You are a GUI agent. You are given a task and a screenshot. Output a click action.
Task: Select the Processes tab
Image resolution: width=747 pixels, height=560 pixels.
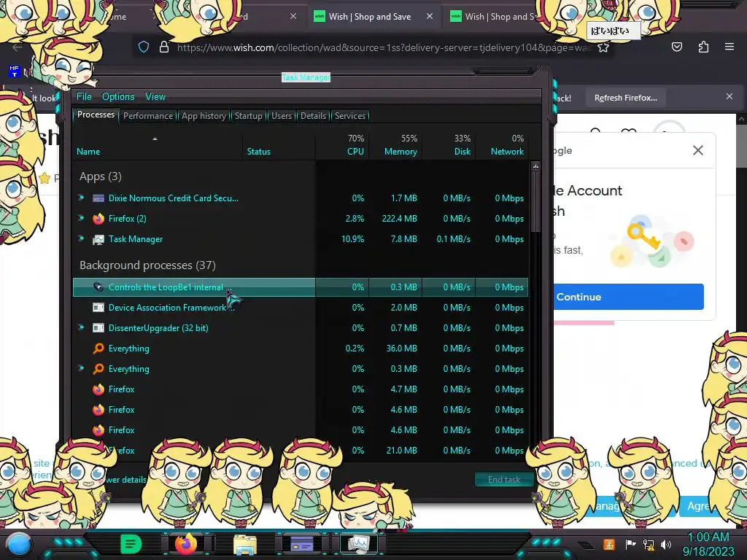[x=96, y=114]
